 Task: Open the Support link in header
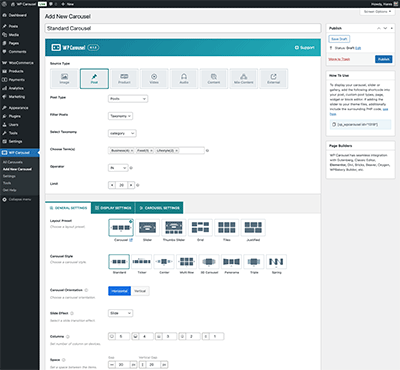tap(304, 48)
